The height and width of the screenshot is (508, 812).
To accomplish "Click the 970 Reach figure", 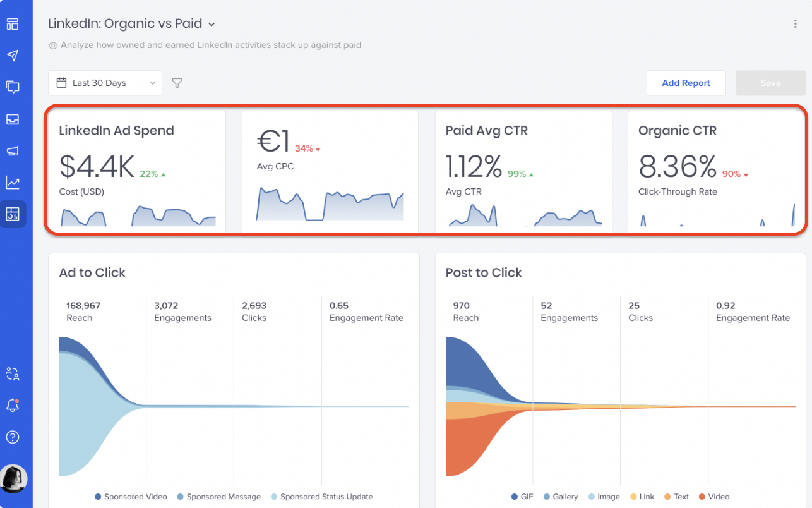I will pyautogui.click(x=462, y=306).
